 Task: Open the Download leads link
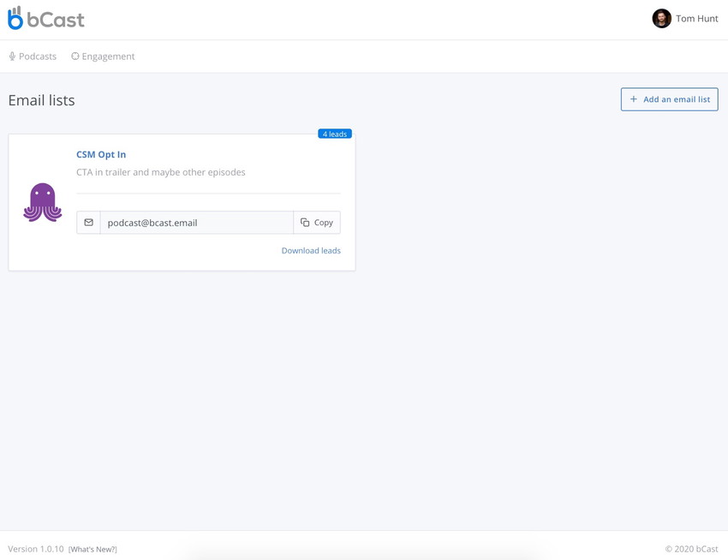pos(311,250)
